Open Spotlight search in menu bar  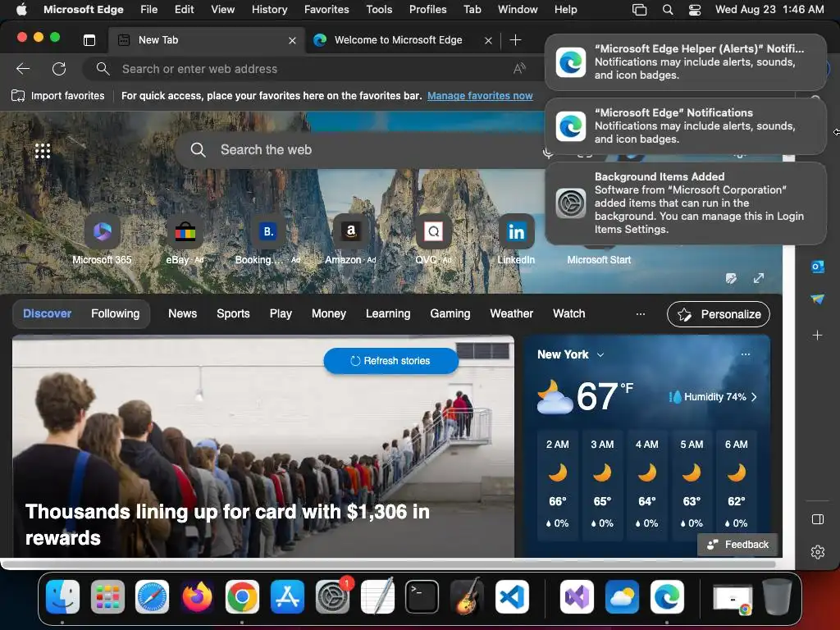point(668,10)
